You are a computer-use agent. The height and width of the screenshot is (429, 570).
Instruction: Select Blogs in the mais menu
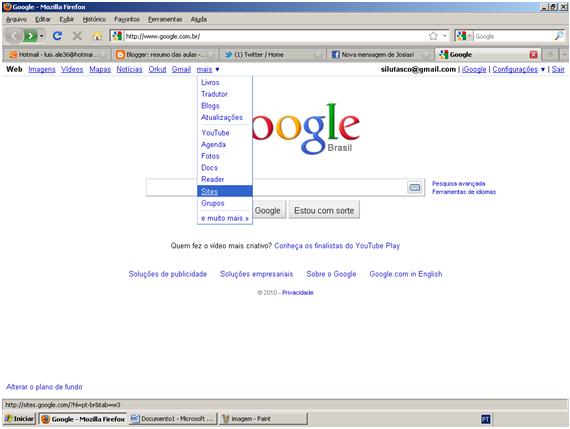pos(210,106)
